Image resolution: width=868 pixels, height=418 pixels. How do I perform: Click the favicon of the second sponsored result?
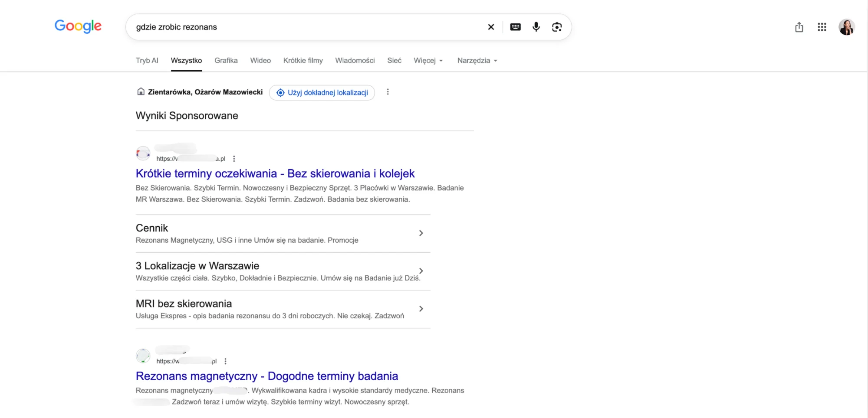[x=143, y=356]
